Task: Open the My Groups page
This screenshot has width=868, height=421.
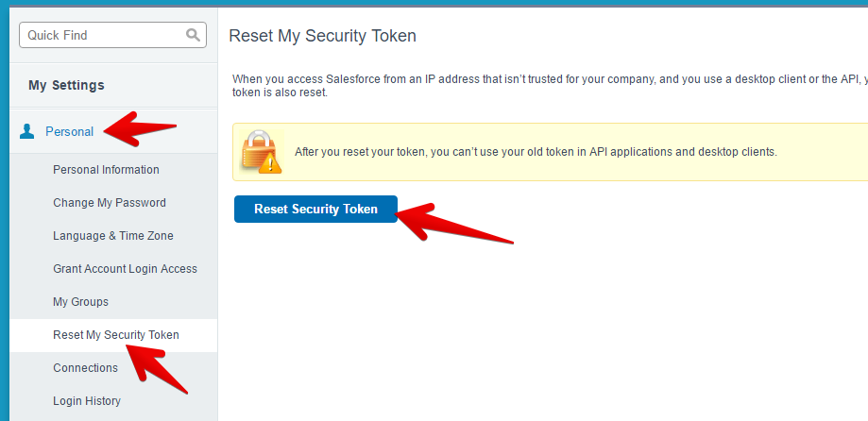Action: pos(80,302)
